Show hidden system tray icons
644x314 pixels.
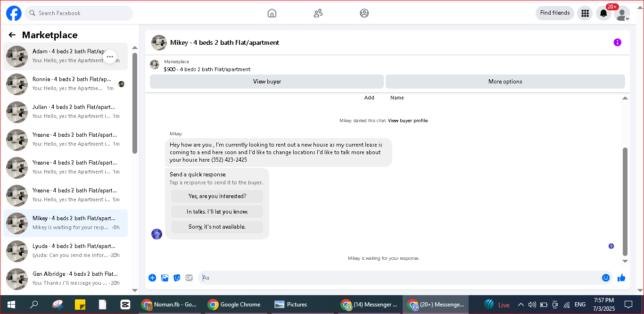(x=521, y=305)
